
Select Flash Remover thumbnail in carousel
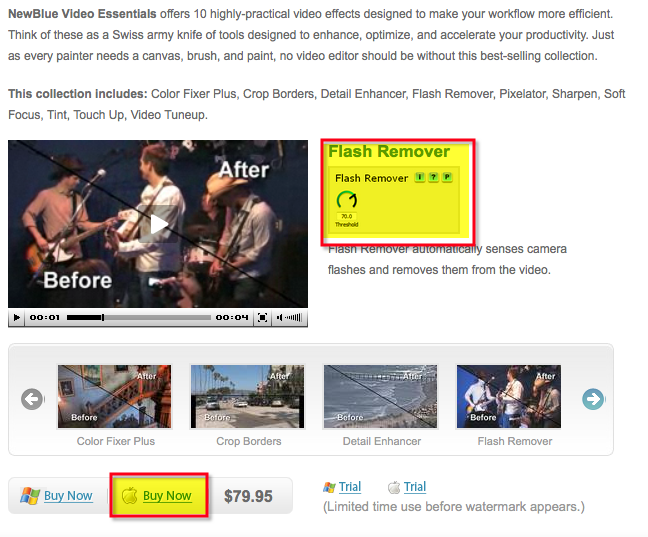[509, 396]
